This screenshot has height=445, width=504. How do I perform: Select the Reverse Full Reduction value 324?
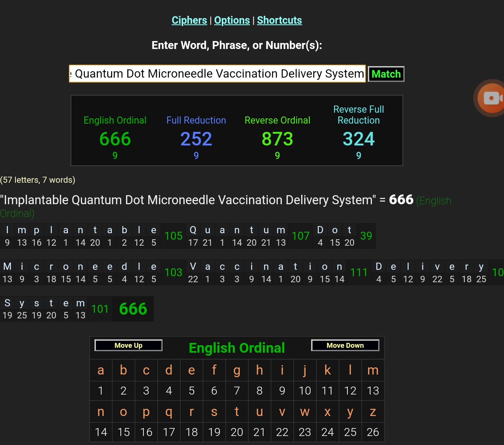click(x=358, y=139)
